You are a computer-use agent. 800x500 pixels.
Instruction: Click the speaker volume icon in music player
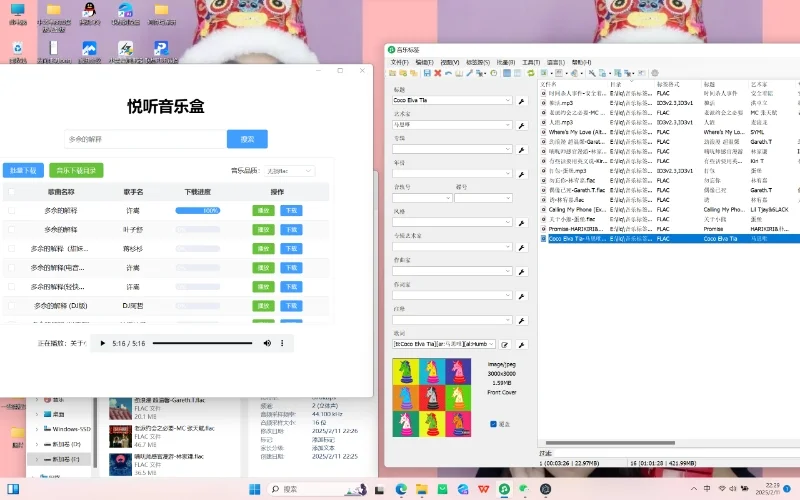point(267,343)
